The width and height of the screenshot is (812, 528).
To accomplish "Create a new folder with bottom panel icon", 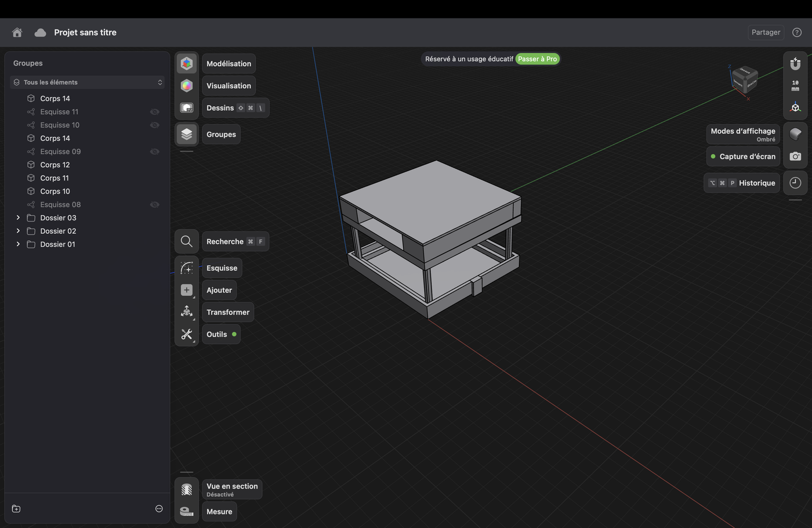I will tap(16, 509).
